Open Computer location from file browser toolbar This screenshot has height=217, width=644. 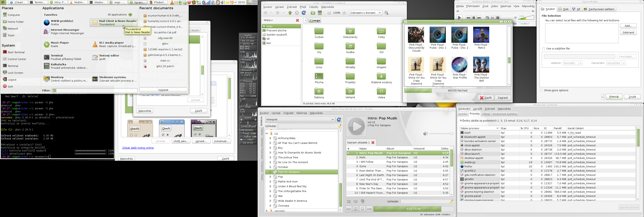click(x=320, y=13)
